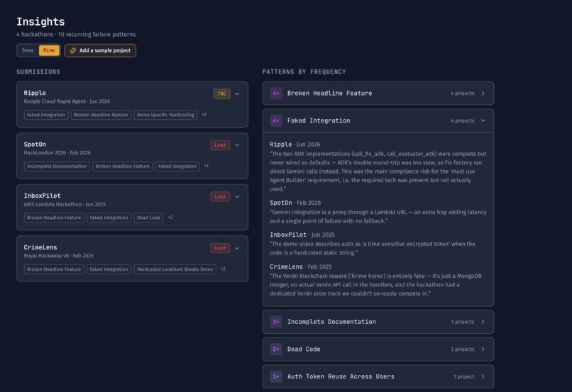The image size is (572, 392).
Task: Select Demo Specific Hardcoding tag on Ripple
Action: point(165,115)
